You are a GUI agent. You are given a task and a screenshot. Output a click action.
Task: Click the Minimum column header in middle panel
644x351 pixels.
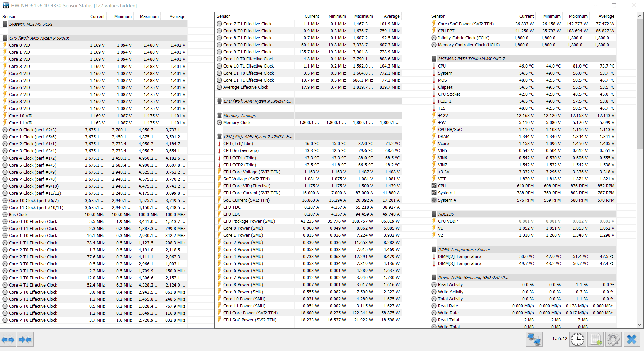click(334, 16)
